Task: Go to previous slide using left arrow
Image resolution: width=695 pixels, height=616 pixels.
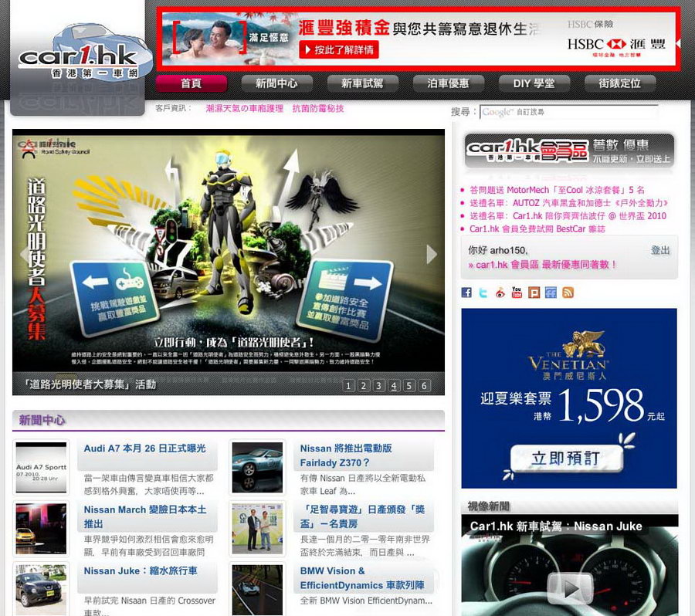Action: (x=23, y=255)
